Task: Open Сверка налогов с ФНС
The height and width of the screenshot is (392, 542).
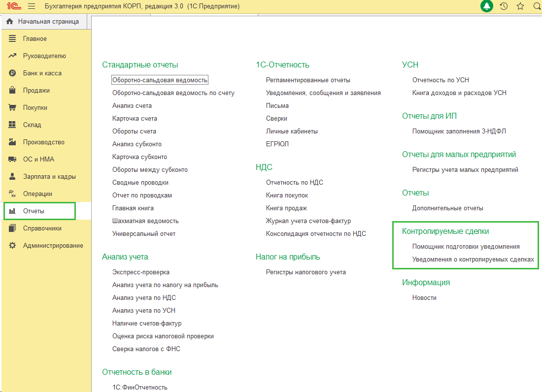Action: (x=146, y=349)
